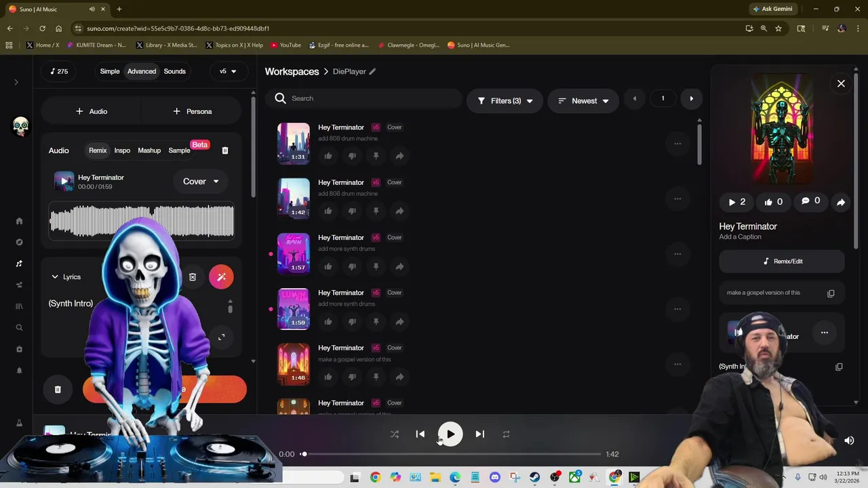Toggle repeat in the player bar
The image size is (868, 488).
click(x=506, y=434)
